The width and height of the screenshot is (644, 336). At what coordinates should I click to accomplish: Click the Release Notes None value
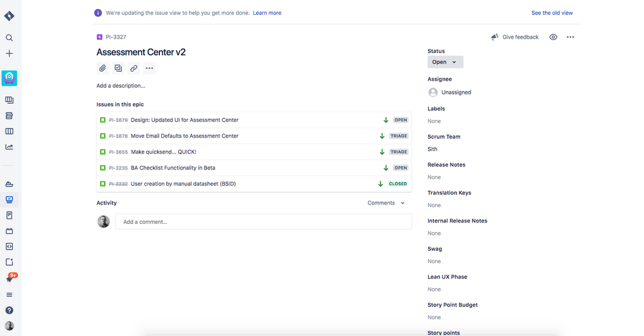434,177
